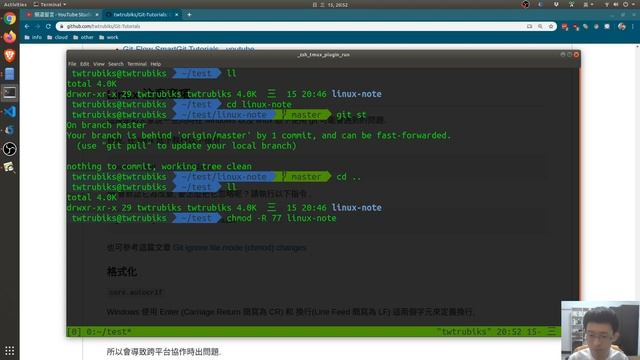This screenshot has height=360, width=640.
Task: Open the other bookmarks folder
Action: (x=83, y=37)
